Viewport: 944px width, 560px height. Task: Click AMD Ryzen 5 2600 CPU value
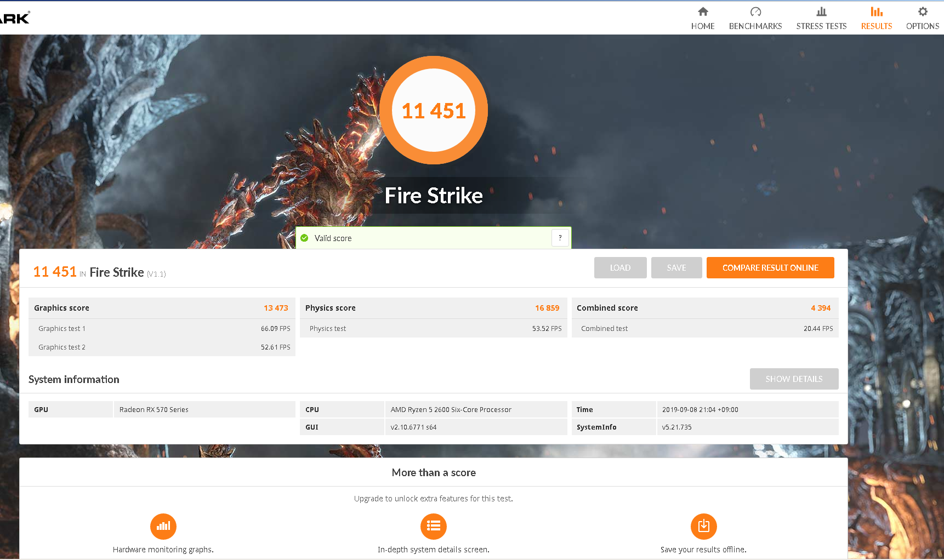(451, 409)
